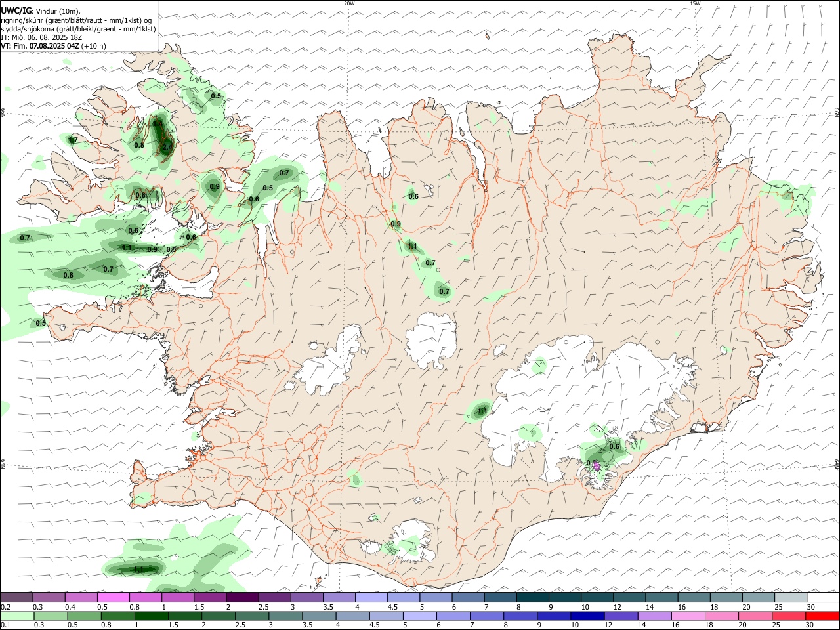Select the 'IT: Mið. 06. 08. 2025 18Z' line
The image size is (840, 630).
[x=41, y=37]
